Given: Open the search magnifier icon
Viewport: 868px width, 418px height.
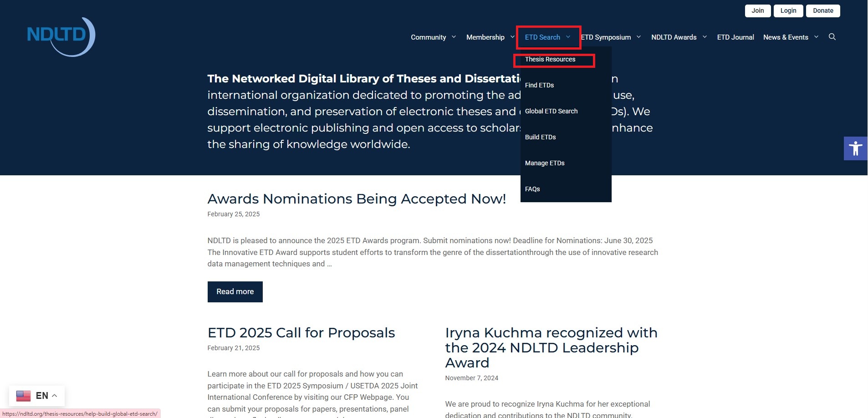Looking at the screenshot, I should [832, 37].
